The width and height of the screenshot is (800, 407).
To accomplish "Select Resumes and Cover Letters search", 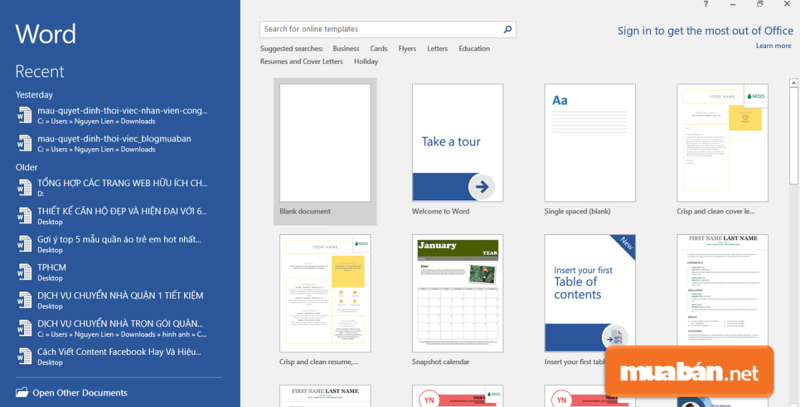I will point(302,61).
